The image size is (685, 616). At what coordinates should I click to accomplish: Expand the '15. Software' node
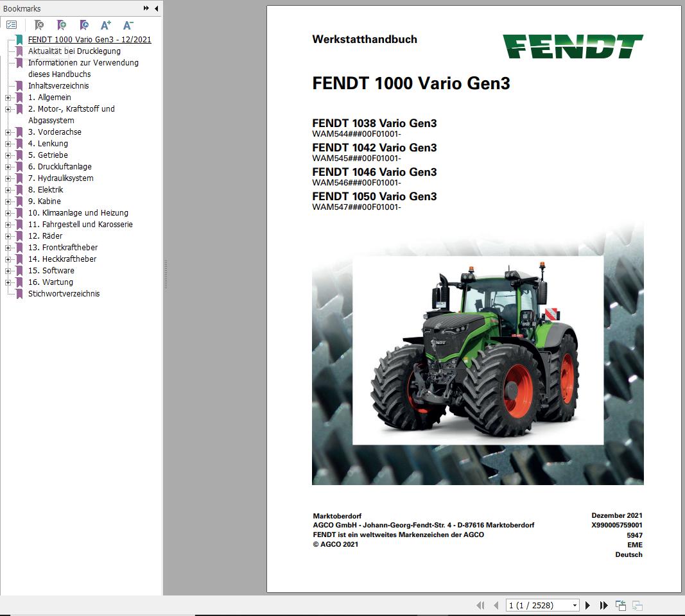pyautogui.click(x=8, y=271)
